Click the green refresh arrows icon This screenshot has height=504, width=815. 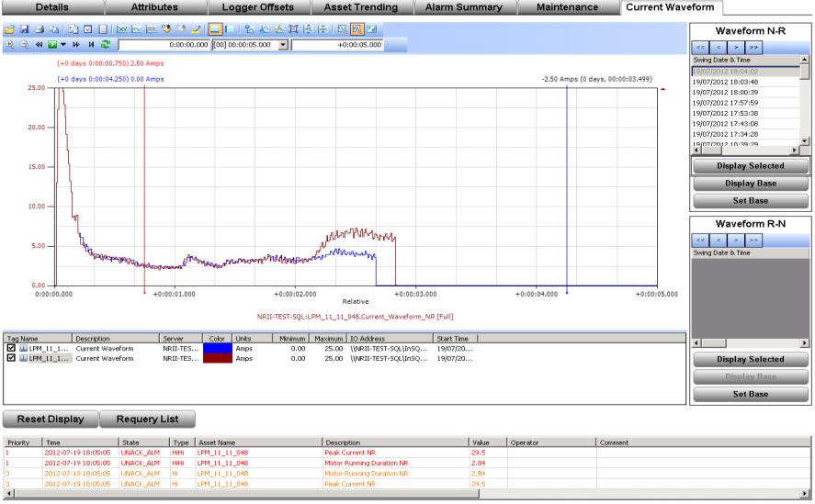106,45
